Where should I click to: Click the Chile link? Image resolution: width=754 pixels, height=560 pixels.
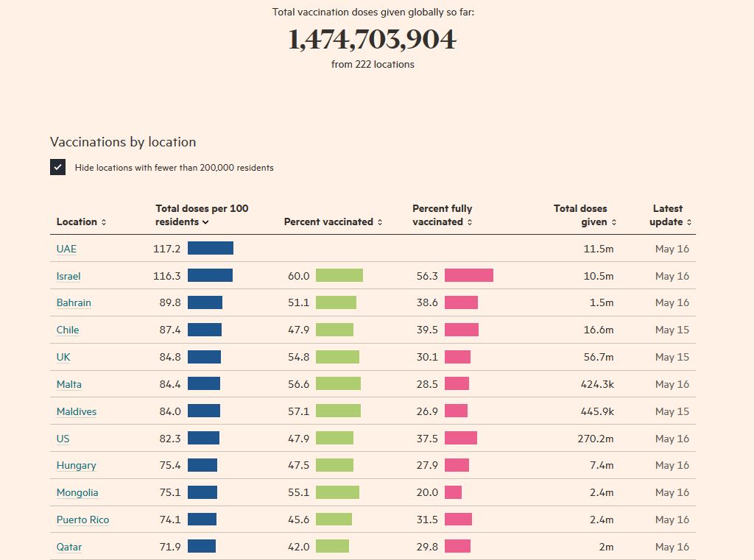pos(68,330)
